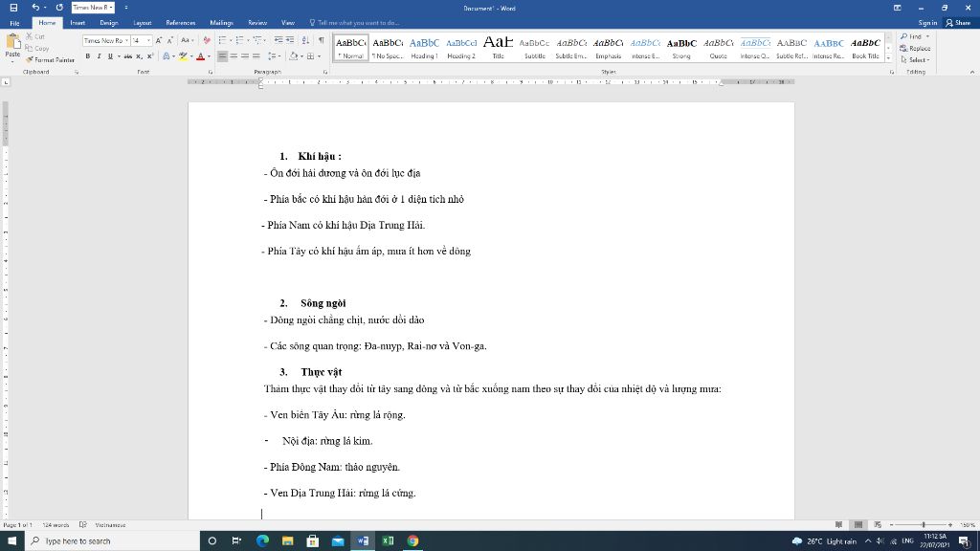
Task: Increase paragraph indent
Action: (290, 40)
